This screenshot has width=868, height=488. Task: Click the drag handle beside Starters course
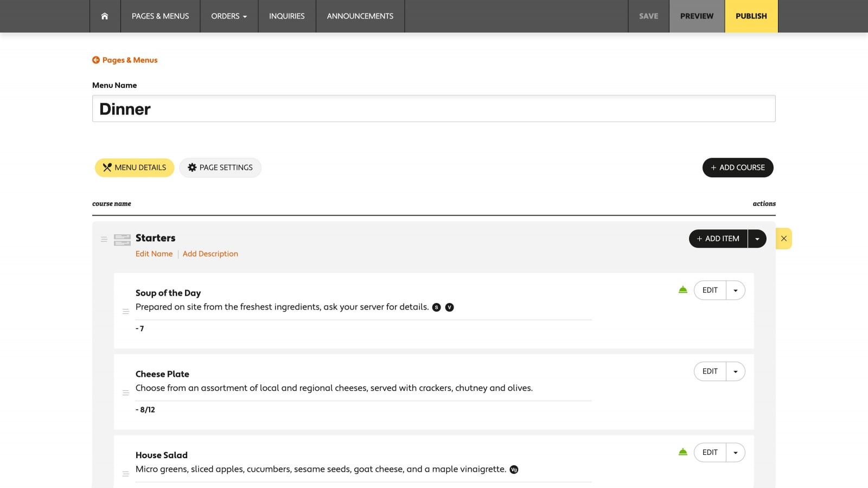pos(104,239)
